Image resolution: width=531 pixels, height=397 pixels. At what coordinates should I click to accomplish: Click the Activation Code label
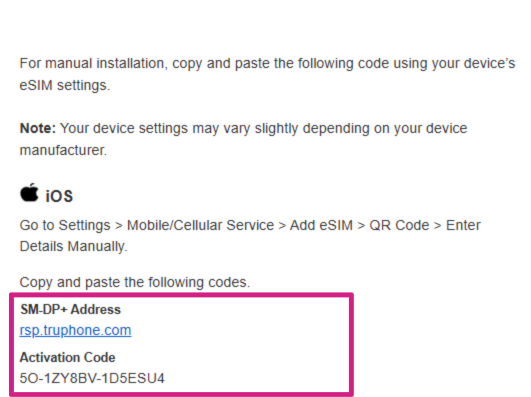point(67,357)
